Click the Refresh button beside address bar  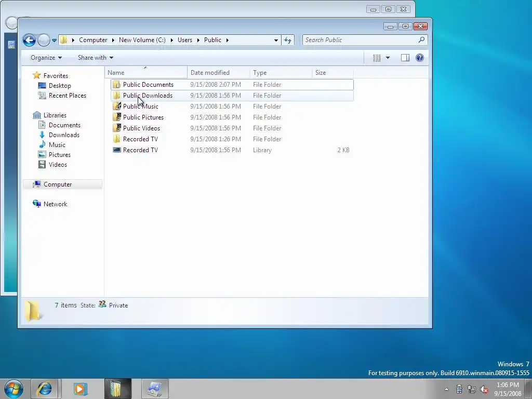288,40
